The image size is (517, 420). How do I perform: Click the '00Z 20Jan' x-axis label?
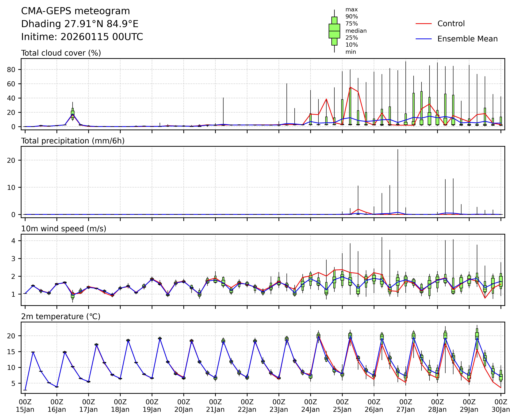[x=184, y=406]
